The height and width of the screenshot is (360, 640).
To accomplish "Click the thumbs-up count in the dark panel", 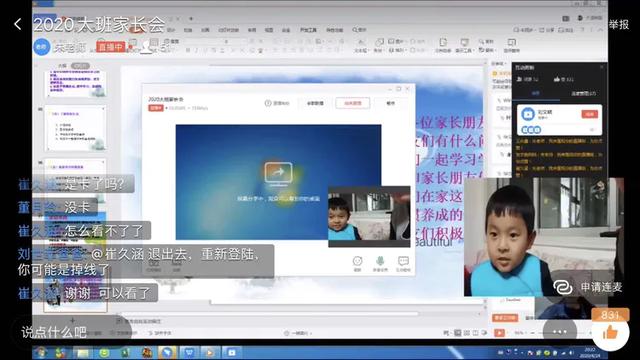I will point(564,79).
